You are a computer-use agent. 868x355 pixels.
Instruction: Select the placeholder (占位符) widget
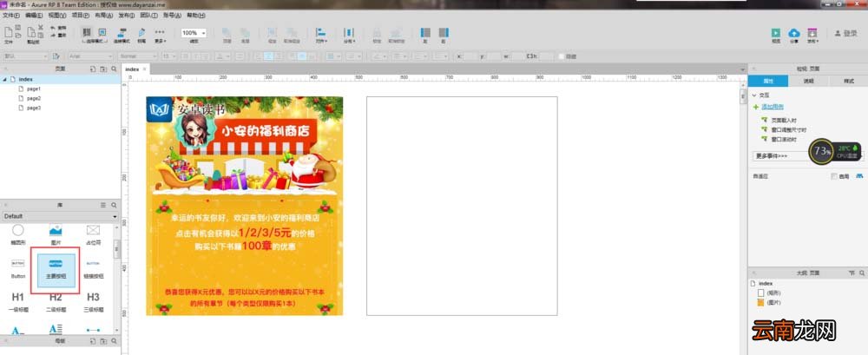pyautogui.click(x=93, y=234)
